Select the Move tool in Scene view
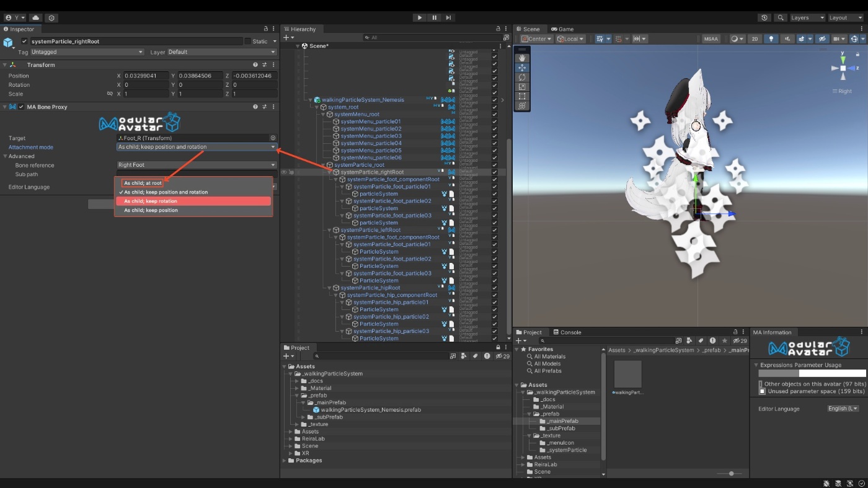Image resolution: width=868 pixels, height=488 pixels. pyautogui.click(x=522, y=68)
